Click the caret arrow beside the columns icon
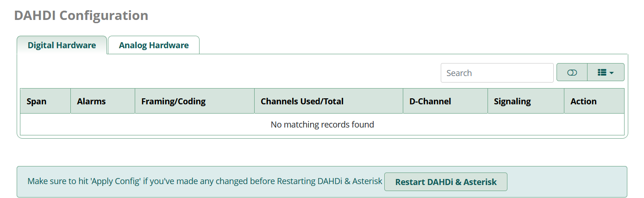The height and width of the screenshot is (198, 644). tap(612, 73)
